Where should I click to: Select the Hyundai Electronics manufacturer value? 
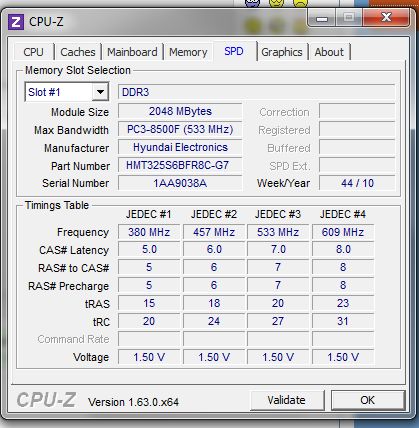coord(180,147)
